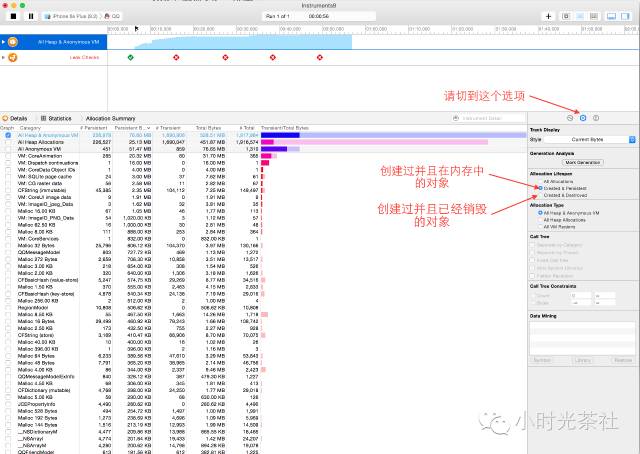Viewport: 640px width, 454px height.
Task: Select the Allocations instrument icon
Action: pos(13,42)
